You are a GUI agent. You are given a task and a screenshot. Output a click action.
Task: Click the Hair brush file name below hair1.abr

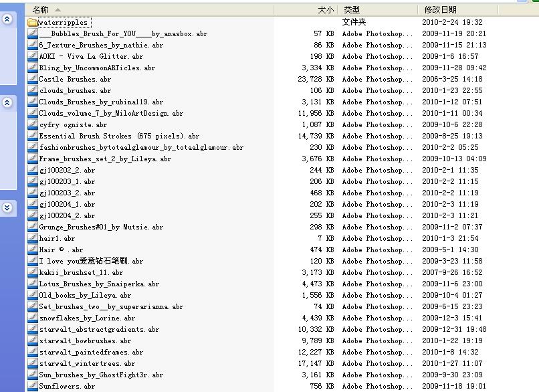[61, 250]
